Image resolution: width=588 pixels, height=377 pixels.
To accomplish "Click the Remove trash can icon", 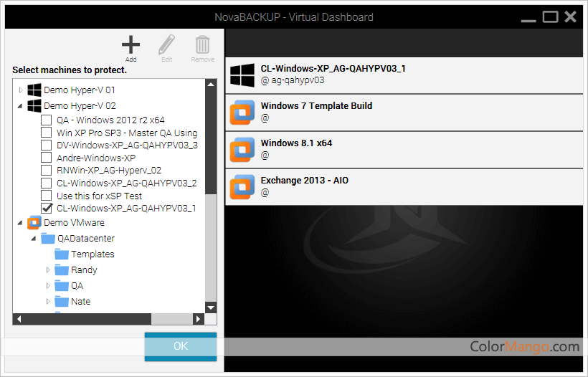I will pyautogui.click(x=203, y=44).
